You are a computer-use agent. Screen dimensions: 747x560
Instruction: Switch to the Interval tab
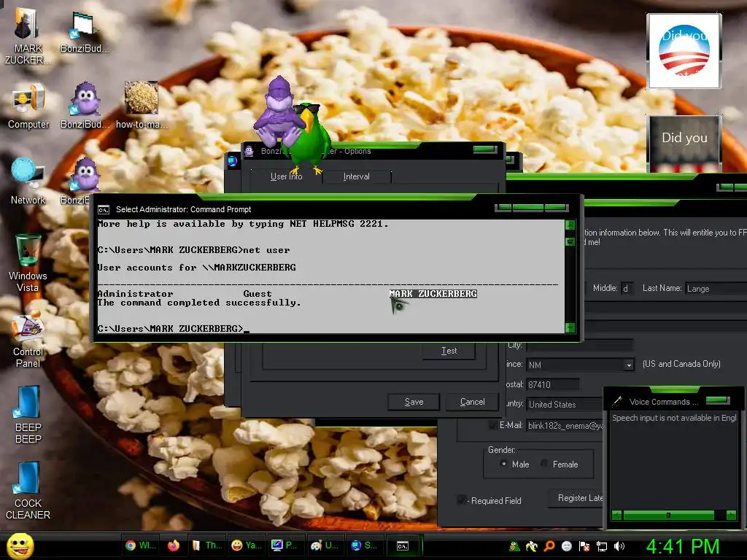[x=356, y=176]
